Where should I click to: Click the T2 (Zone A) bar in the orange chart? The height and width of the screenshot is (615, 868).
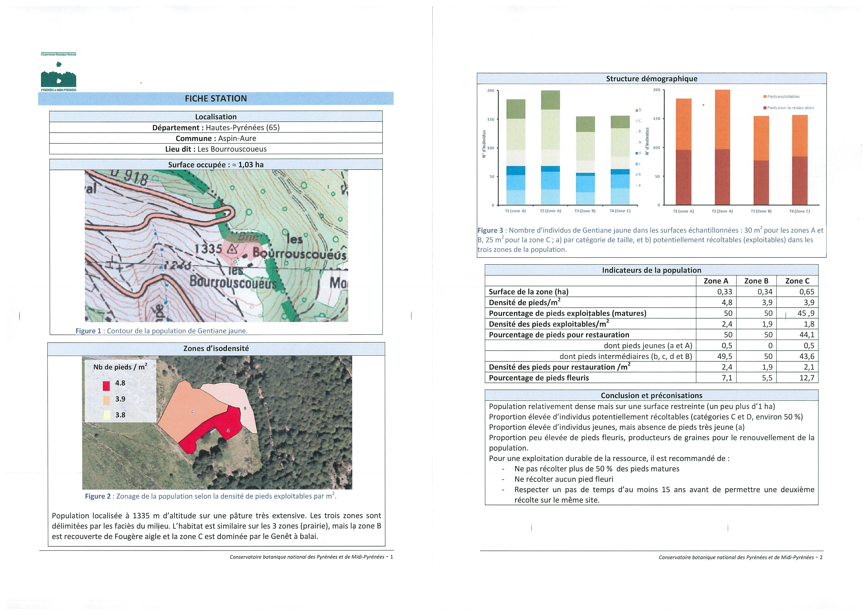[723, 147]
